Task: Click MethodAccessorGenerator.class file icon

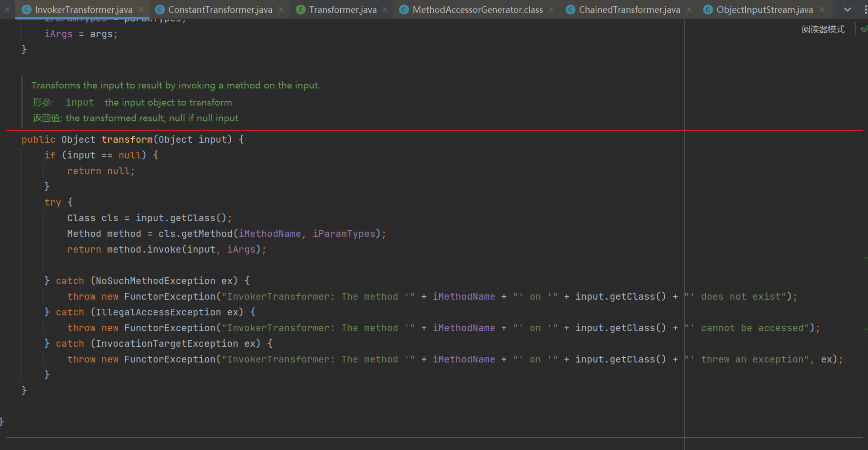Action: [404, 10]
